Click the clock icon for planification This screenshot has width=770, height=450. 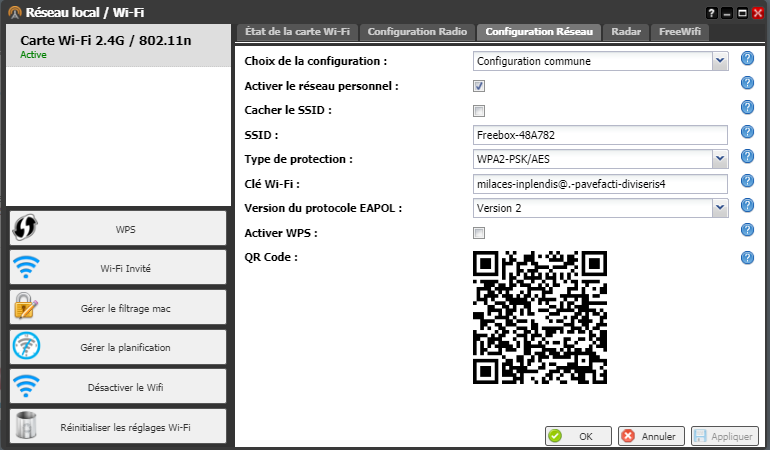pos(27,346)
